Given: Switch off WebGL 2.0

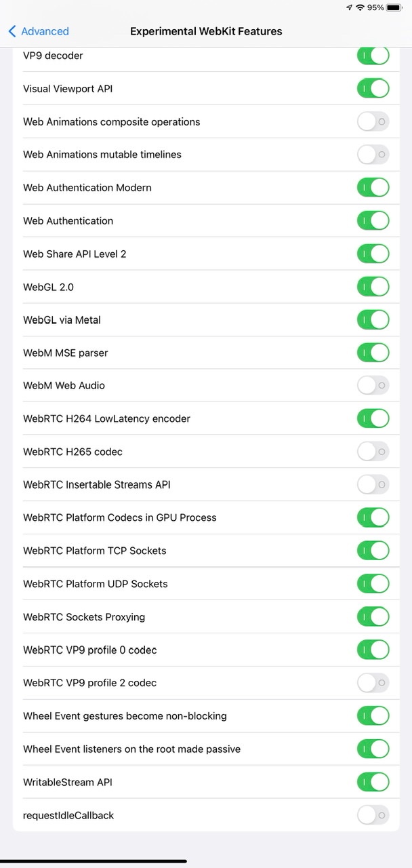Looking at the screenshot, I should 373,287.
